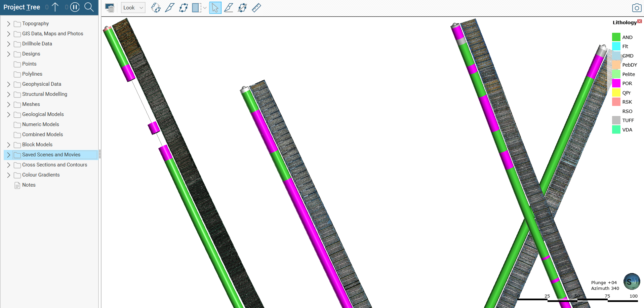Expand the GIS Data, Maps and Photos folder
644x308 pixels.
9,34
